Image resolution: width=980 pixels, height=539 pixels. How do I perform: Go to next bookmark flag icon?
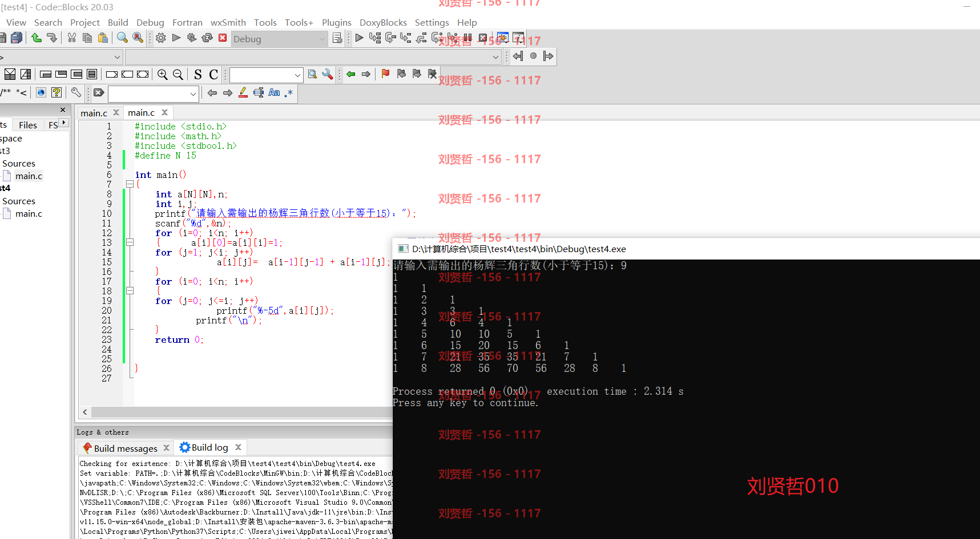[x=417, y=74]
